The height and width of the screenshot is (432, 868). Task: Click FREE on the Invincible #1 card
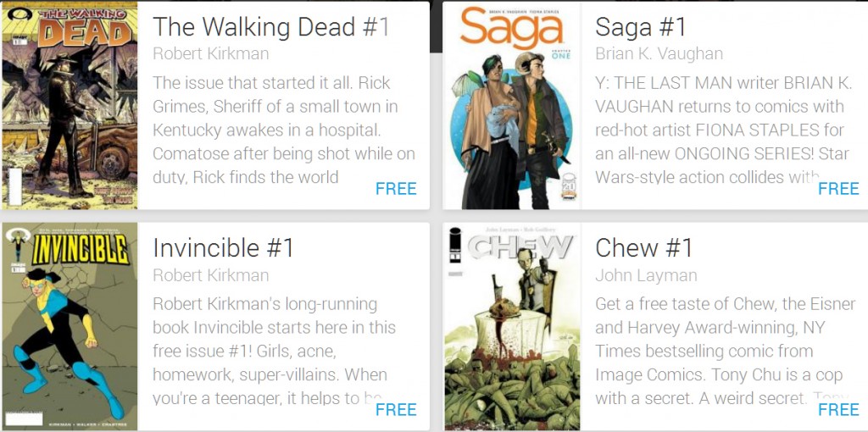pos(396,410)
